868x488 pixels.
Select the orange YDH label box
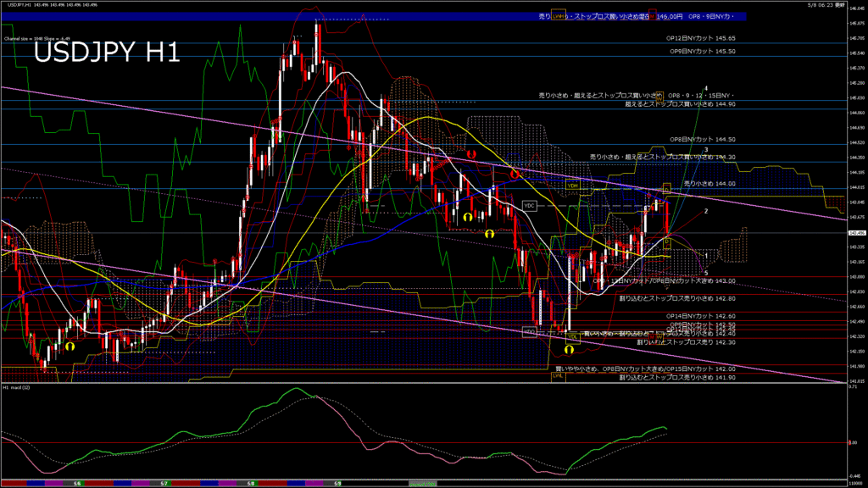(573, 186)
